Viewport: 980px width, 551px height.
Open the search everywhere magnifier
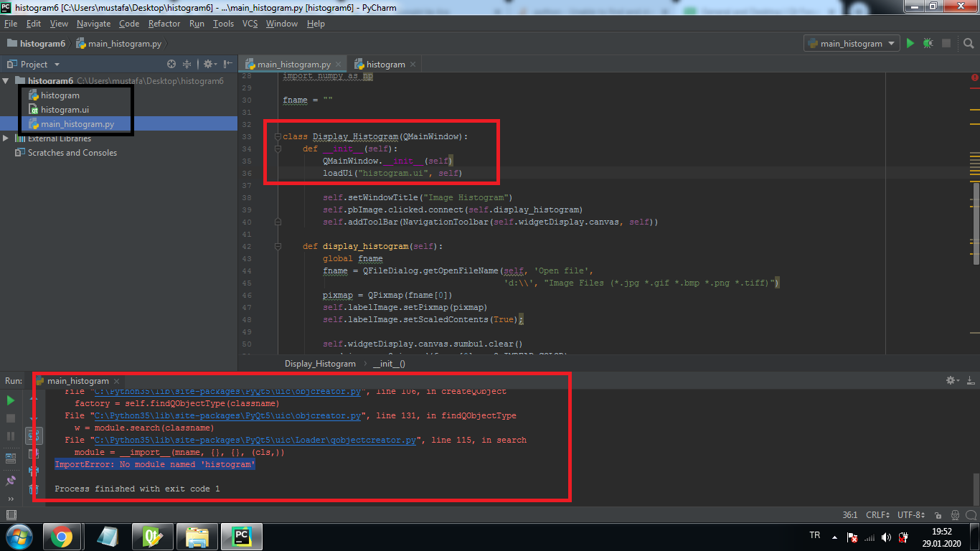969,43
